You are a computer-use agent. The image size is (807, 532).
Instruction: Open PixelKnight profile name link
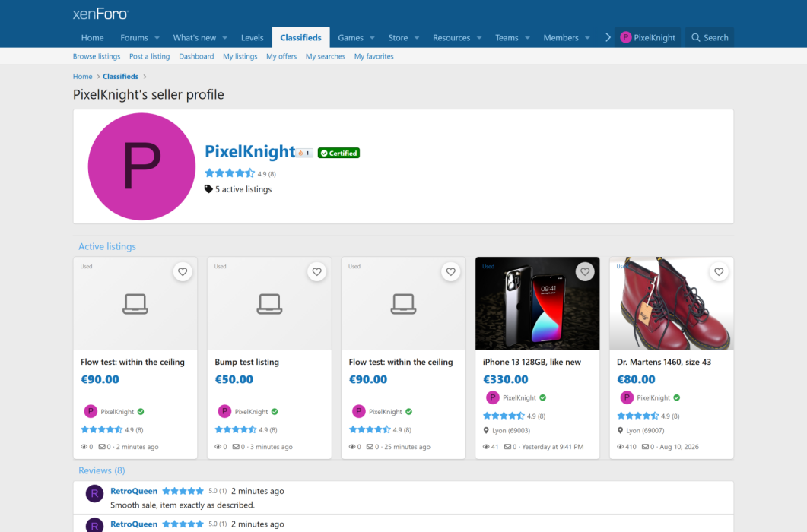click(250, 151)
